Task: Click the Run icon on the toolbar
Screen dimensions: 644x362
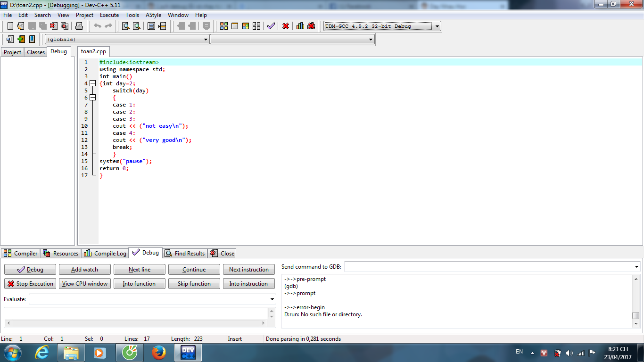Action: point(235,26)
